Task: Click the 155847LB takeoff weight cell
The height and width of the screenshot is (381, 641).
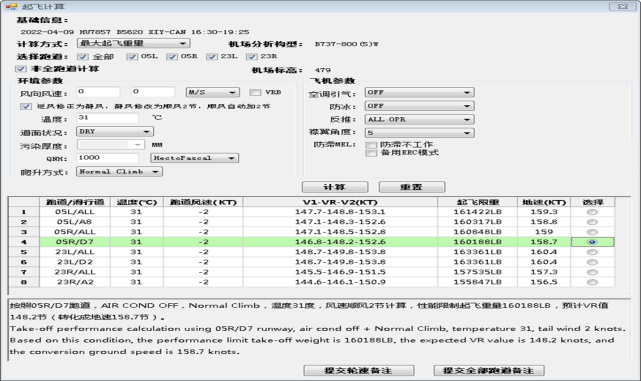Action: (x=477, y=282)
